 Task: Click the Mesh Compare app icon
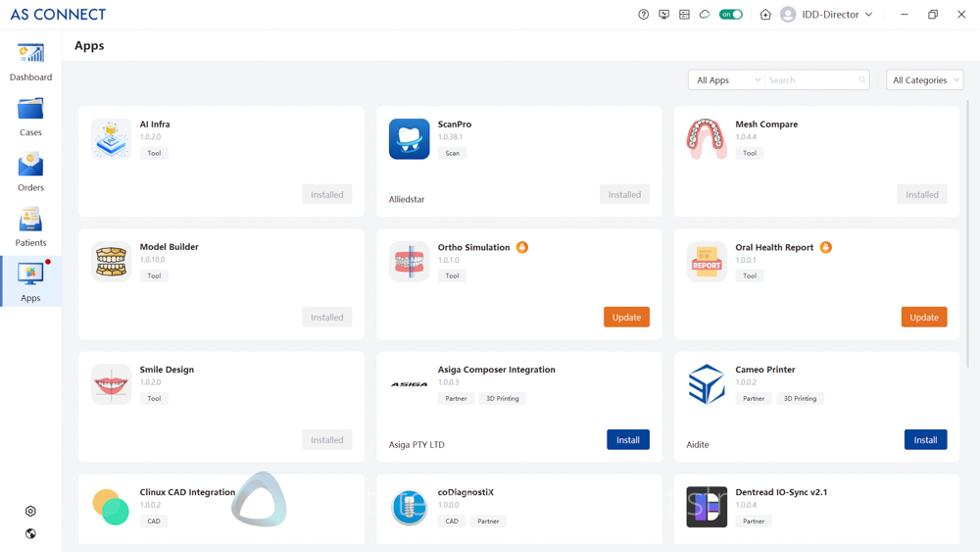coord(707,138)
